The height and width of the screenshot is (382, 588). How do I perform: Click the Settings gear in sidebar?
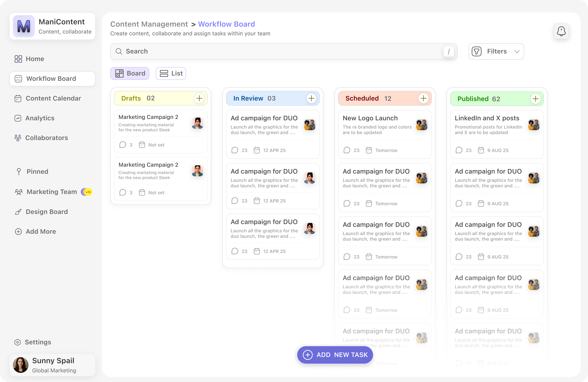pyautogui.click(x=17, y=342)
